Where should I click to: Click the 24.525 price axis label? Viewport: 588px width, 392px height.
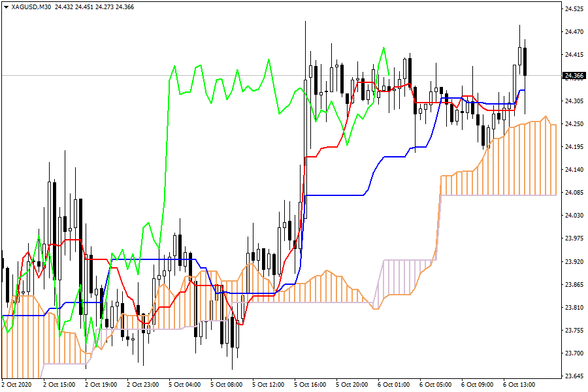(x=573, y=9)
